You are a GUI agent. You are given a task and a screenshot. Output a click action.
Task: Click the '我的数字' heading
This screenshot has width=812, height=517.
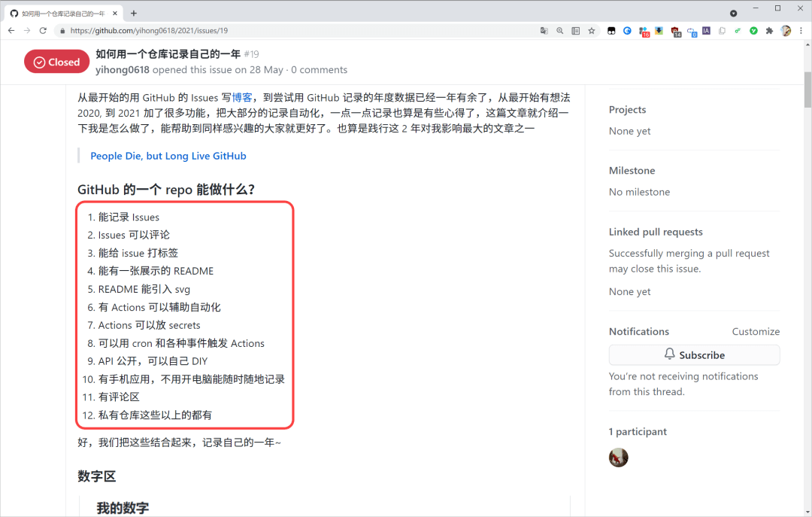(x=123, y=508)
